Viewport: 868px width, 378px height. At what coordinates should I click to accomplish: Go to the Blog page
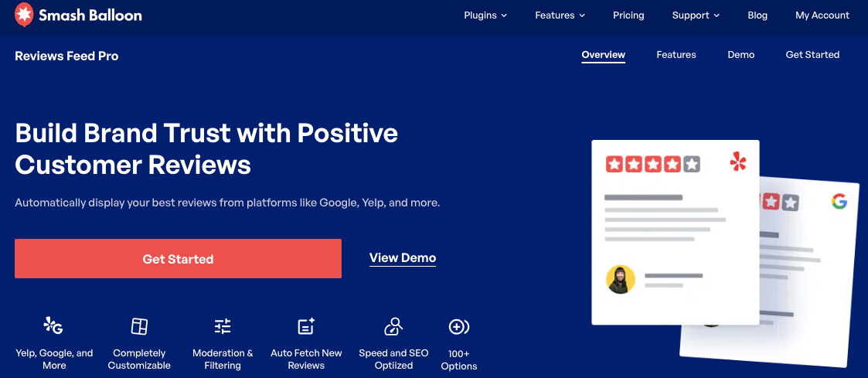point(757,15)
